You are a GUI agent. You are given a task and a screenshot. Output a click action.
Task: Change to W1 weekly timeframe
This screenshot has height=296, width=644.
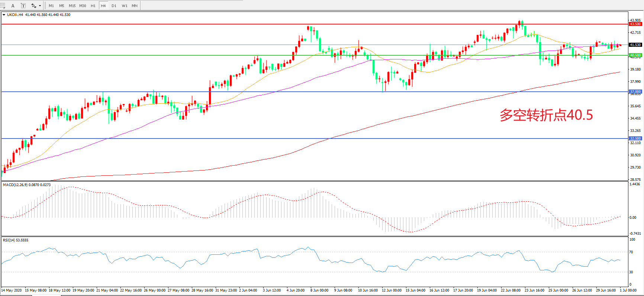pyautogui.click(x=125, y=6)
